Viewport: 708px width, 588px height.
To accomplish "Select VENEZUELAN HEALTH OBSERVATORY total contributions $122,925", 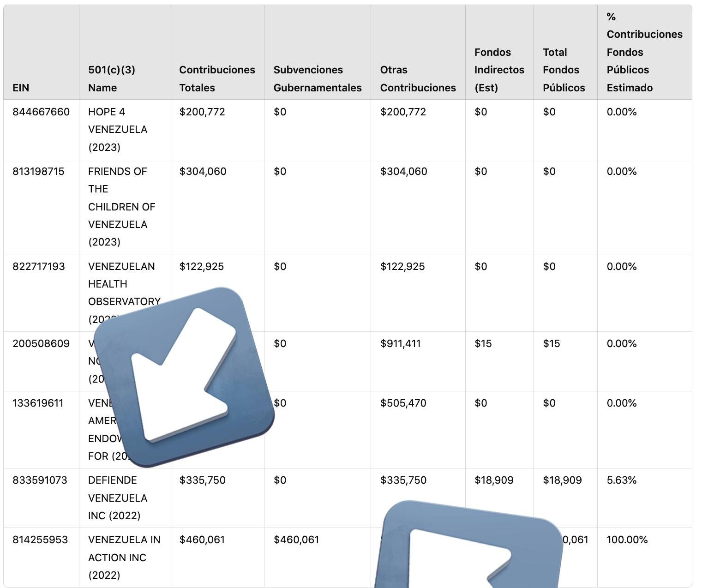I will [x=202, y=266].
